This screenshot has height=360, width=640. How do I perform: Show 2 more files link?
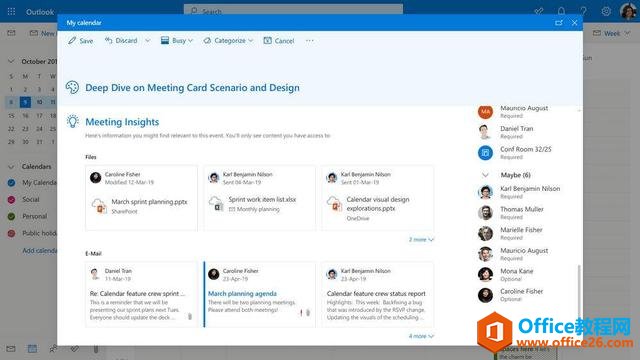coord(421,240)
